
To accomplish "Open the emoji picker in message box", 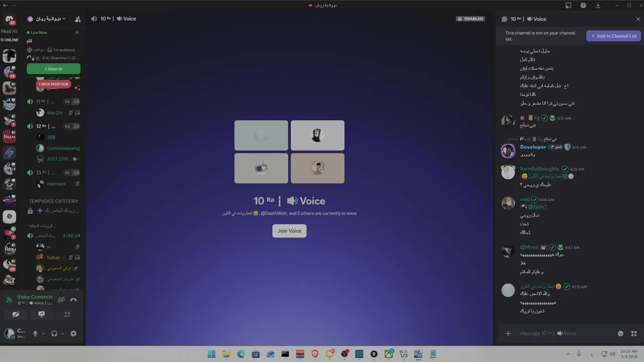I will tap(620, 333).
